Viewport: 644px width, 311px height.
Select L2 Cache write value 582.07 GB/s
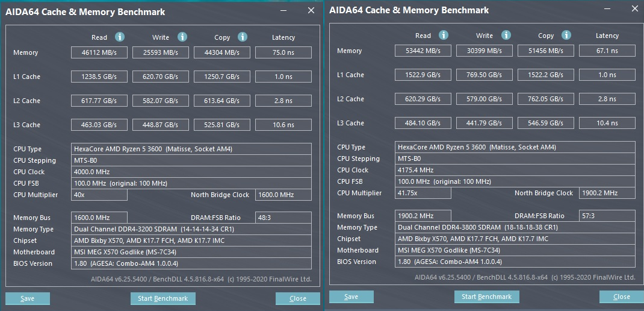[x=161, y=101]
